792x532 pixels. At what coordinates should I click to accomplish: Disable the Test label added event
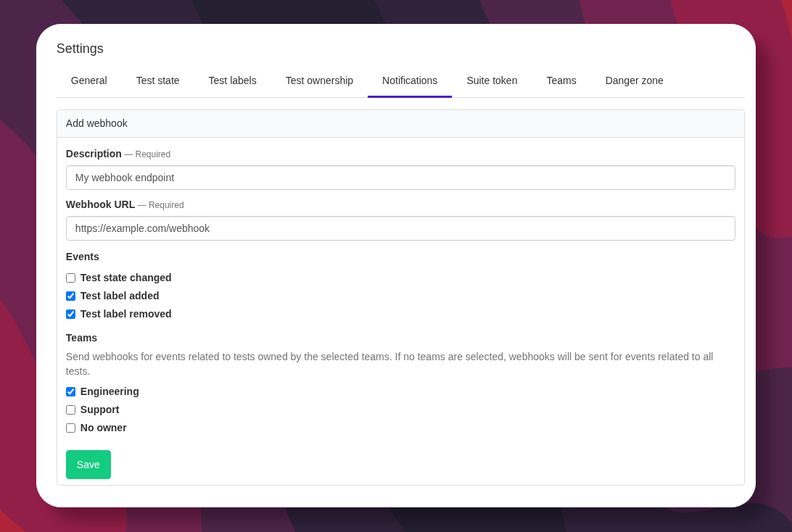(x=70, y=296)
